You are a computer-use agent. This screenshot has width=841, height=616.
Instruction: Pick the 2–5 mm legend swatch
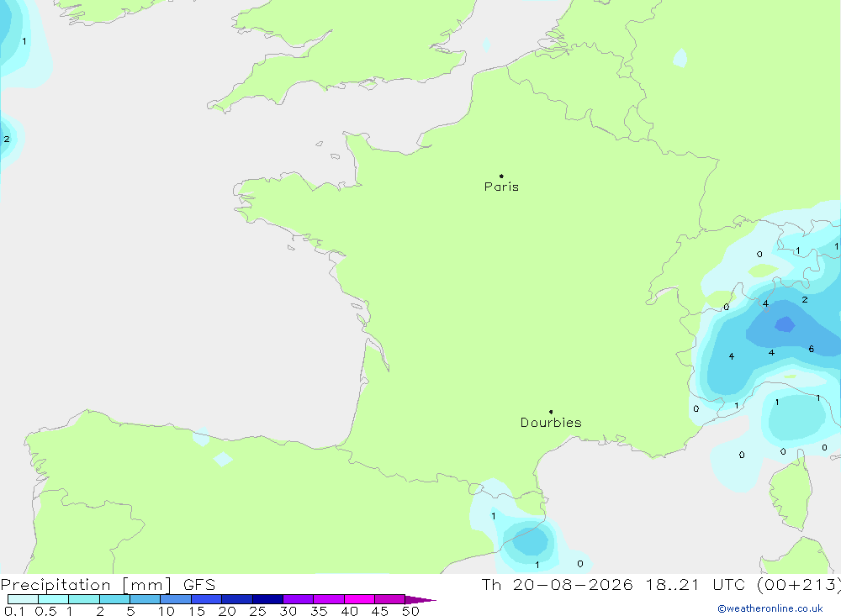114,599
